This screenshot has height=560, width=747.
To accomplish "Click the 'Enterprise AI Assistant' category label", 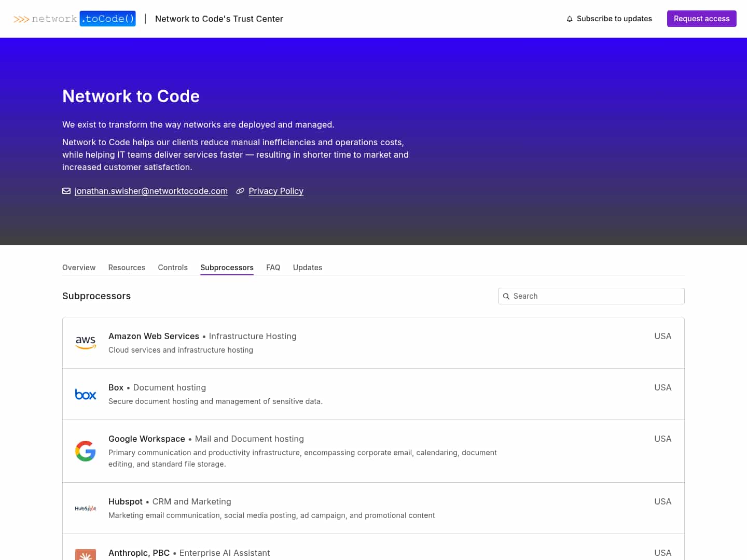I will 225,553.
